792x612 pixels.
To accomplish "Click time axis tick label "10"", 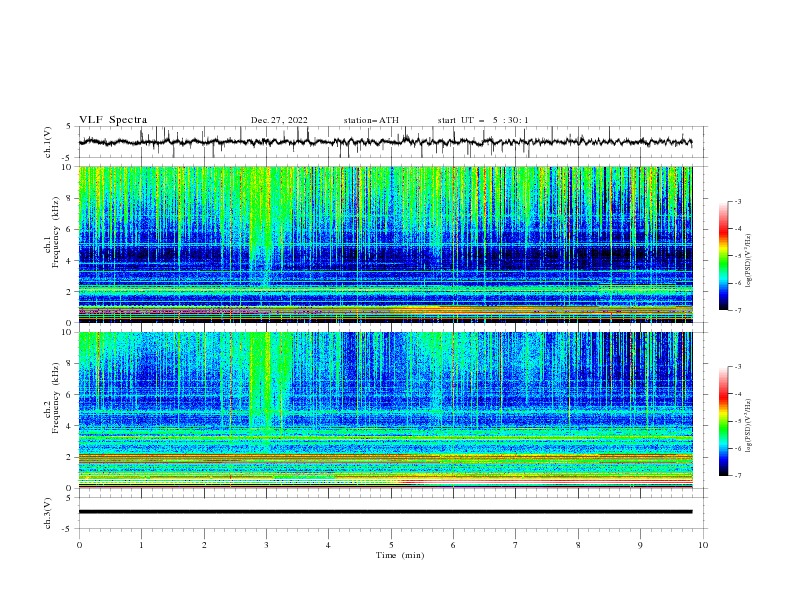I will 703,545.
